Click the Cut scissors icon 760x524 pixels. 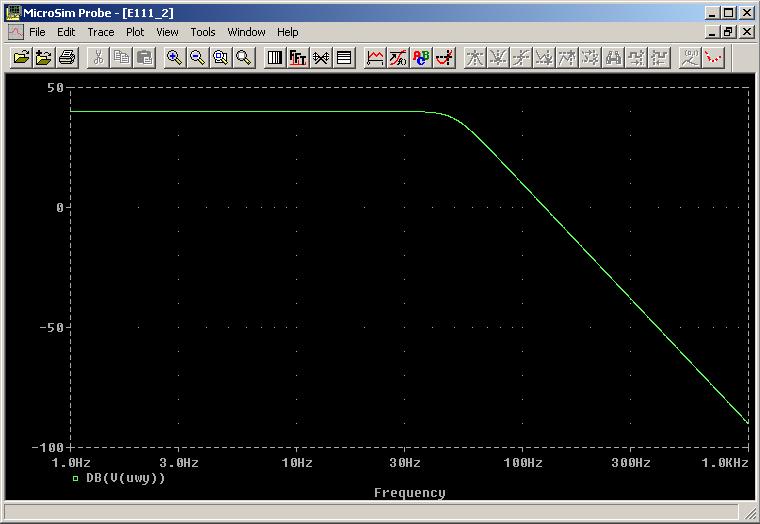(98, 58)
